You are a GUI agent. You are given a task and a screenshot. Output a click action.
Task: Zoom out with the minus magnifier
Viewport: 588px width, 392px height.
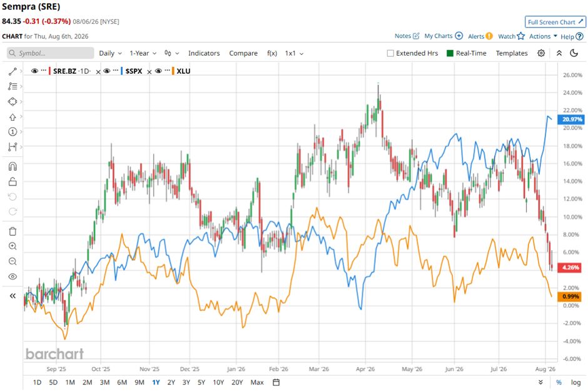[x=13, y=261]
